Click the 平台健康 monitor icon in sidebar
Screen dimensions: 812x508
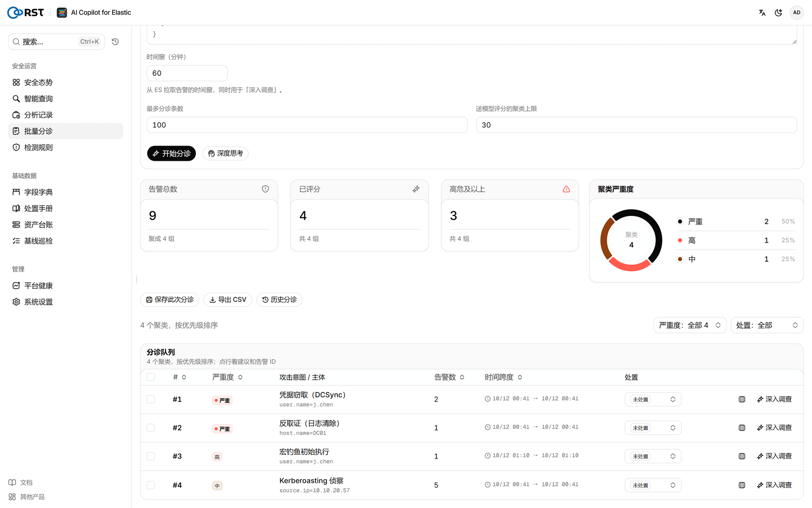16,286
